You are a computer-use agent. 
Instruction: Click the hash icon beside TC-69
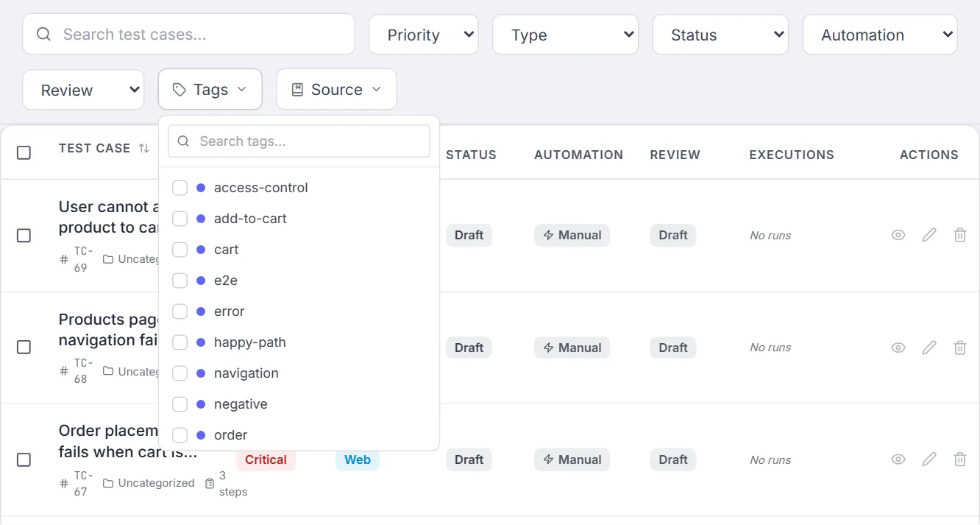64,259
